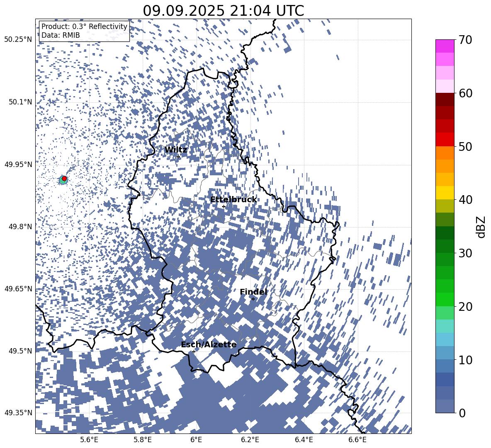
Task: Click the 49.8°N latitude label
Action: (x=21, y=227)
